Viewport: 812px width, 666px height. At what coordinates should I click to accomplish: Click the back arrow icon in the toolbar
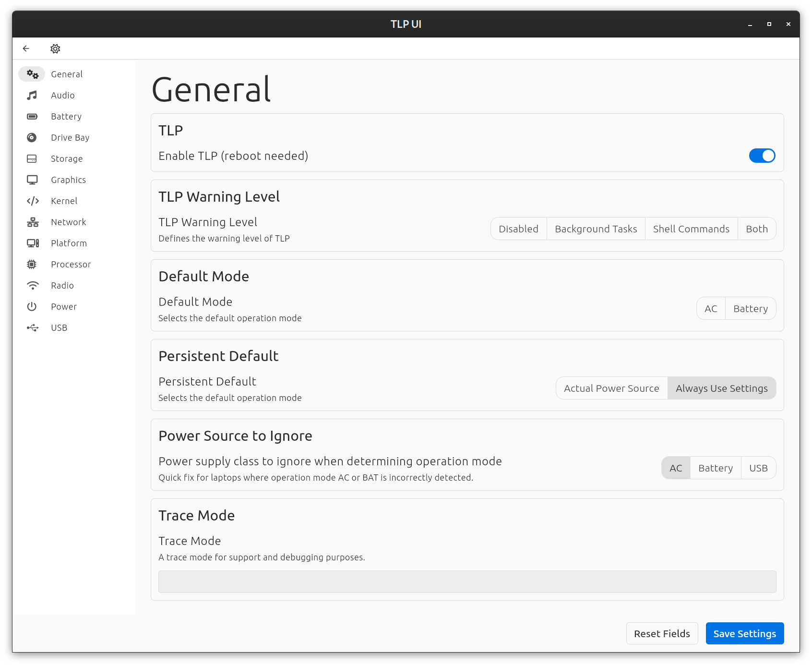(x=26, y=48)
